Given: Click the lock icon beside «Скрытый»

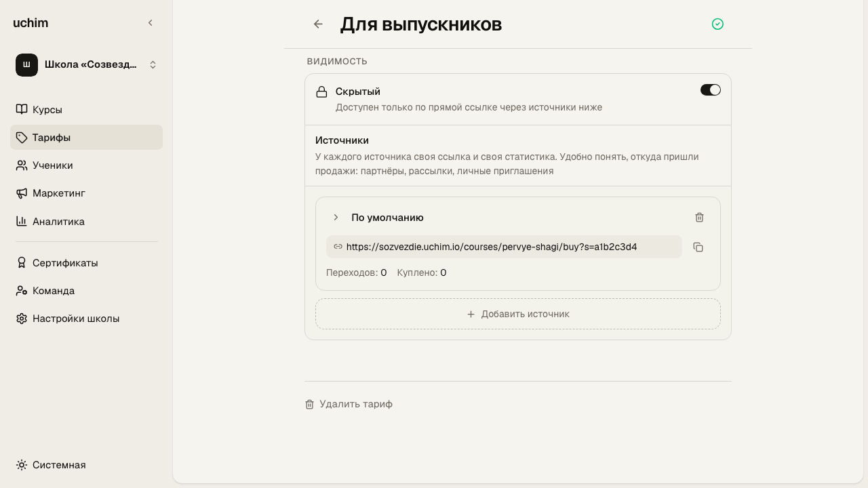Looking at the screenshot, I should point(322,91).
